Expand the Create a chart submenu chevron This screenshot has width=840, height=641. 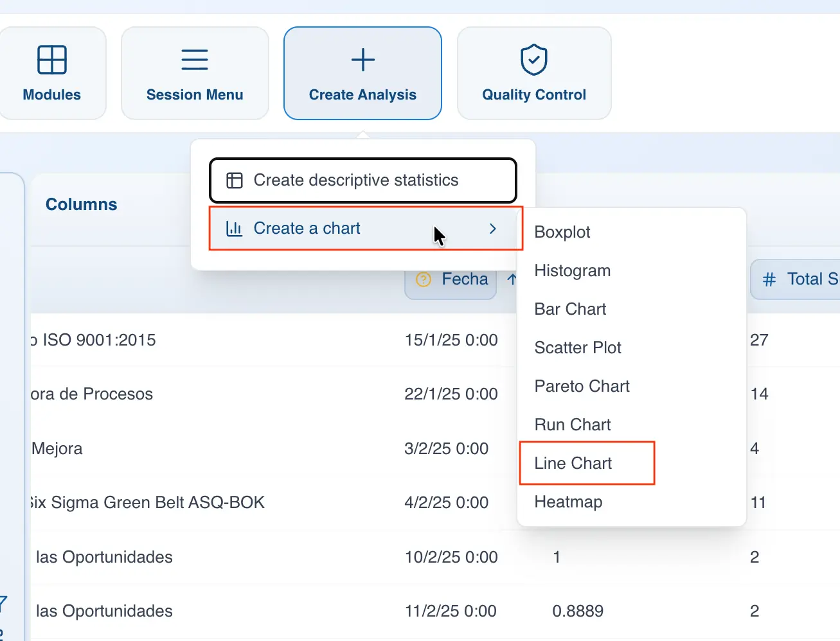493,229
